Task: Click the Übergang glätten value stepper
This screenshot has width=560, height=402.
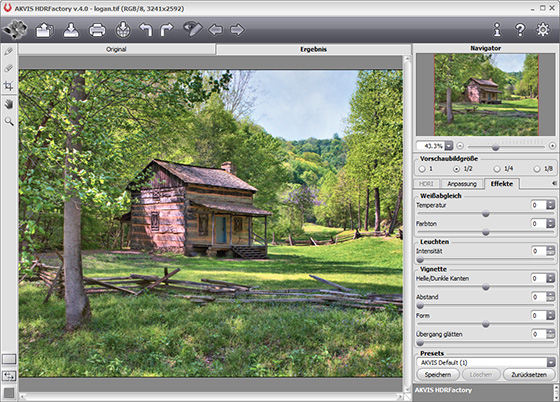Action: coord(550,334)
